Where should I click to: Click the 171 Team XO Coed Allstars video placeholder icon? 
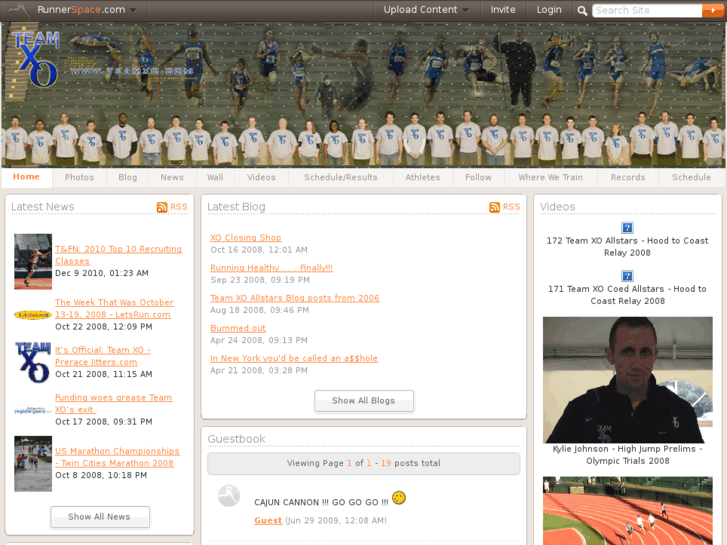(x=627, y=276)
